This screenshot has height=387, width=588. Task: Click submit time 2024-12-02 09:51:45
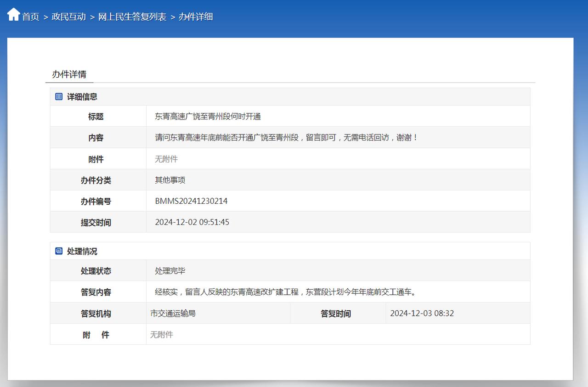192,222
